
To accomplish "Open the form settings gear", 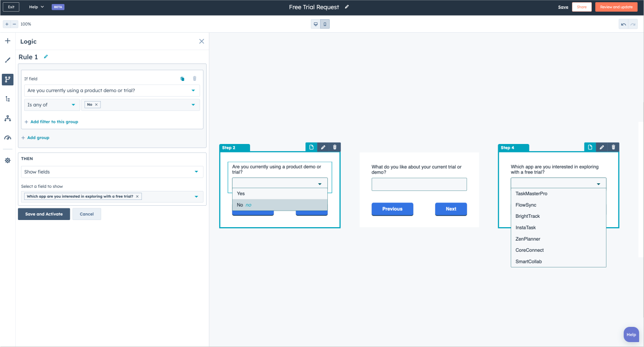I will [7, 160].
